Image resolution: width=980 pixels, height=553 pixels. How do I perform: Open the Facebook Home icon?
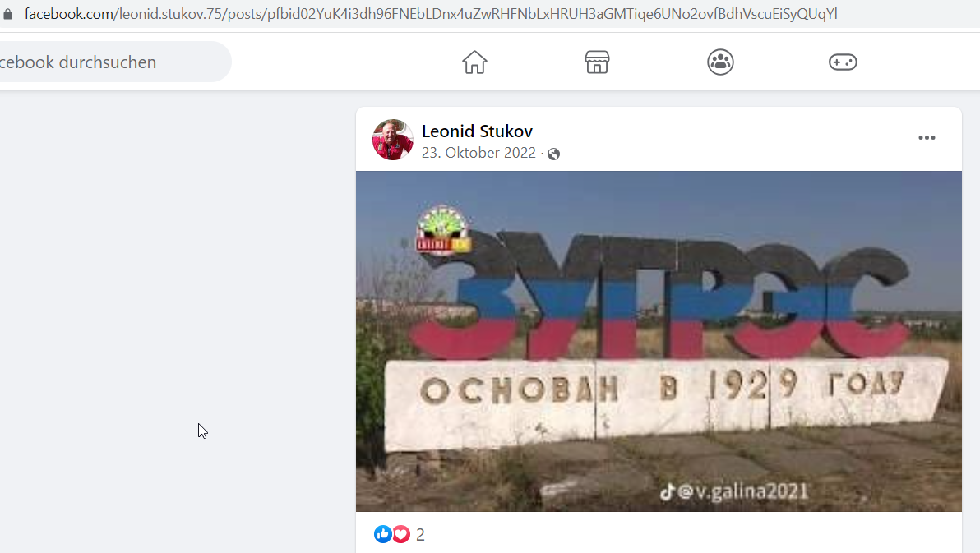point(474,62)
